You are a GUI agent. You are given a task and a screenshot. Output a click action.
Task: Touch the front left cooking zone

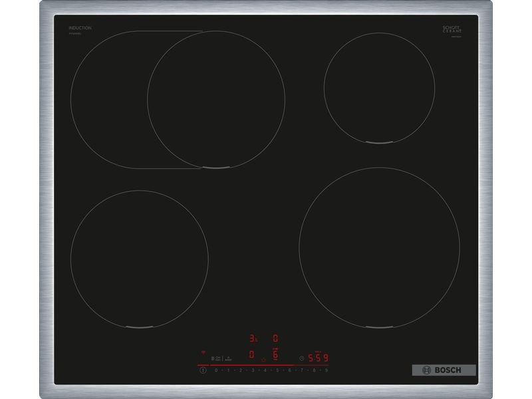click(140, 259)
